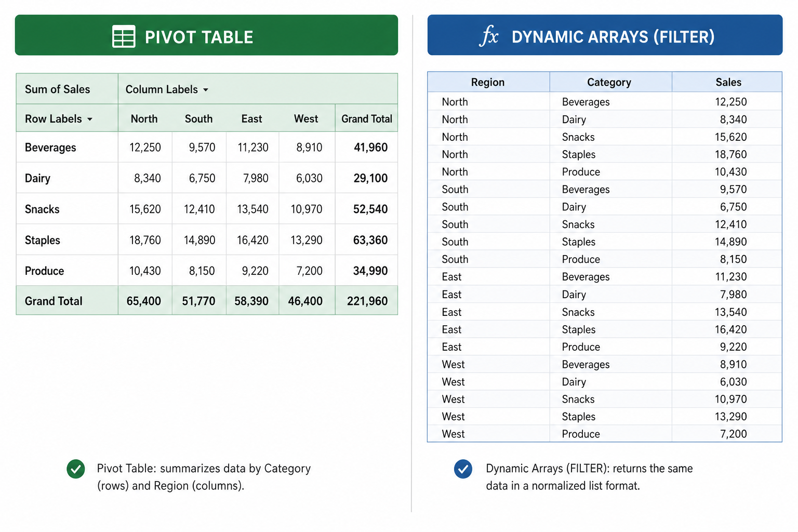The width and height of the screenshot is (798, 532).
Task: Select 7,200 in the FILTER list Sales column
Action: click(734, 434)
